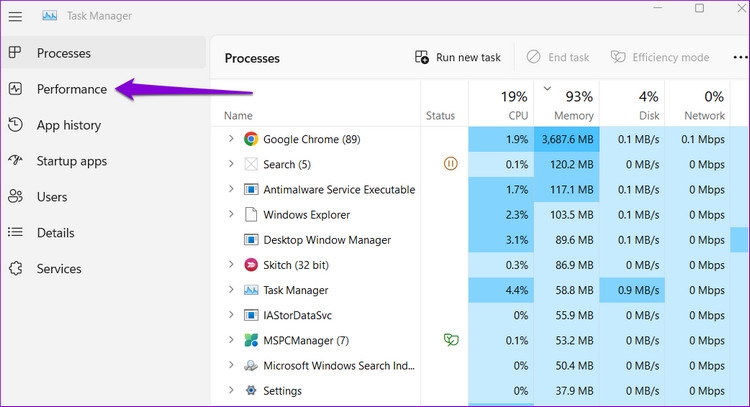Expand the Settings process group
Viewport: 750px width, 407px height.
tap(231, 390)
